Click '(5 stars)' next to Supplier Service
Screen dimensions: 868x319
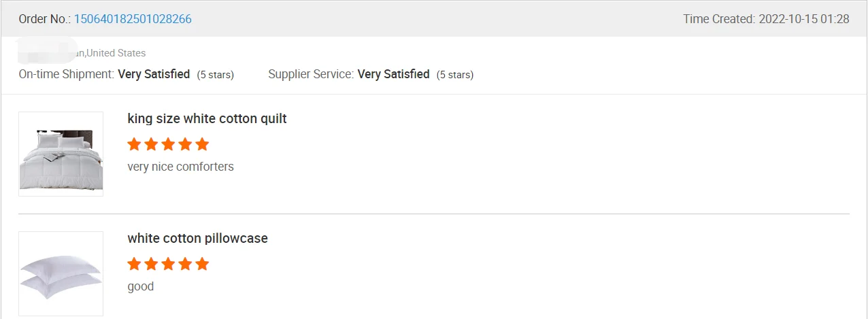455,75
